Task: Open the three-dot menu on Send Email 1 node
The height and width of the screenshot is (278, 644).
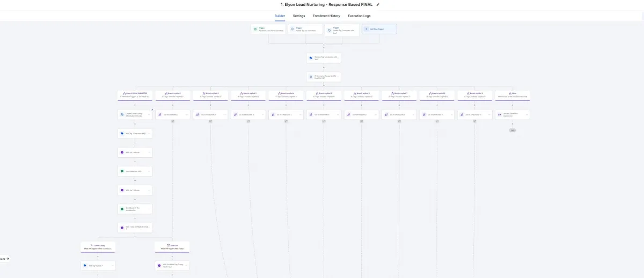Action: pos(149,209)
